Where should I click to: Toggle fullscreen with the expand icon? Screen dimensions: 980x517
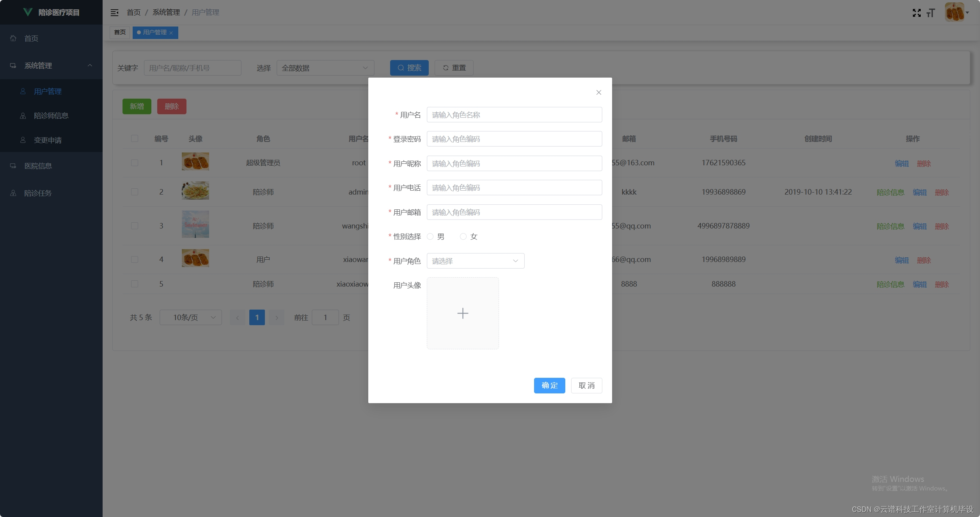tap(916, 13)
